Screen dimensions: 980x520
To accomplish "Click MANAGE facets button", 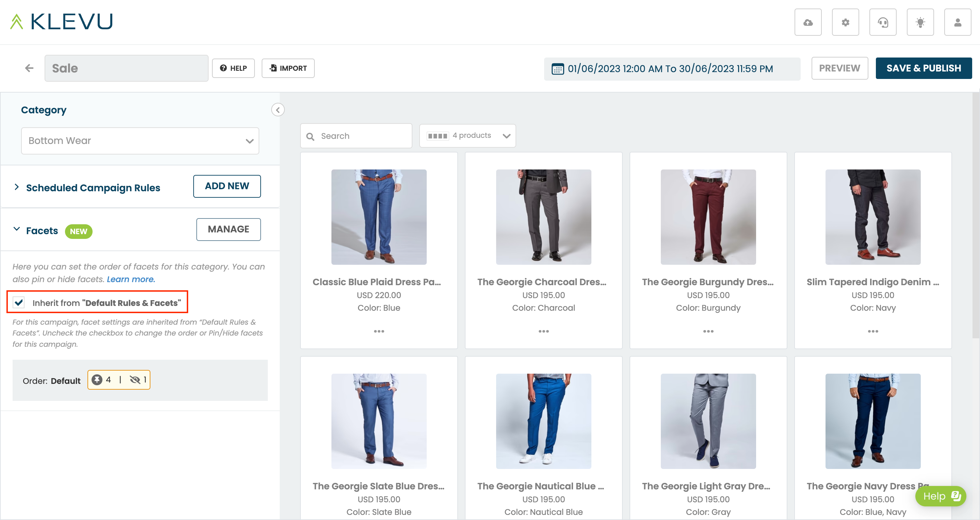I will (229, 229).
